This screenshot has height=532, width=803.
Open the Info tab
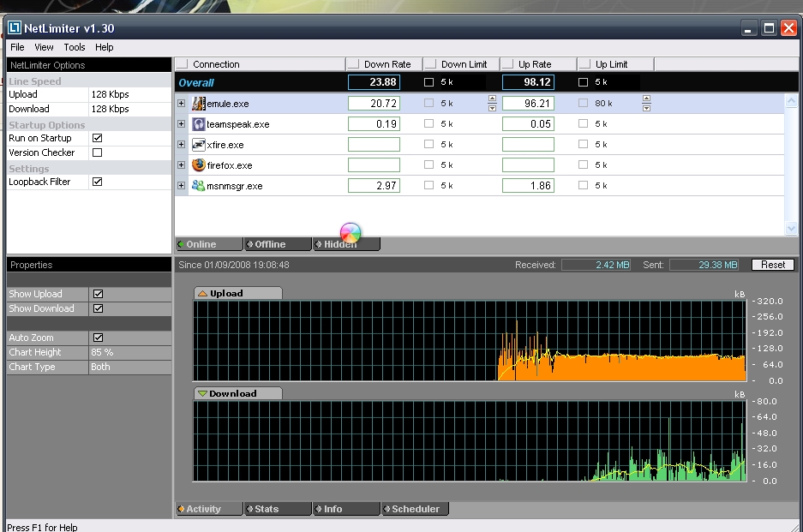click(347, 509)
